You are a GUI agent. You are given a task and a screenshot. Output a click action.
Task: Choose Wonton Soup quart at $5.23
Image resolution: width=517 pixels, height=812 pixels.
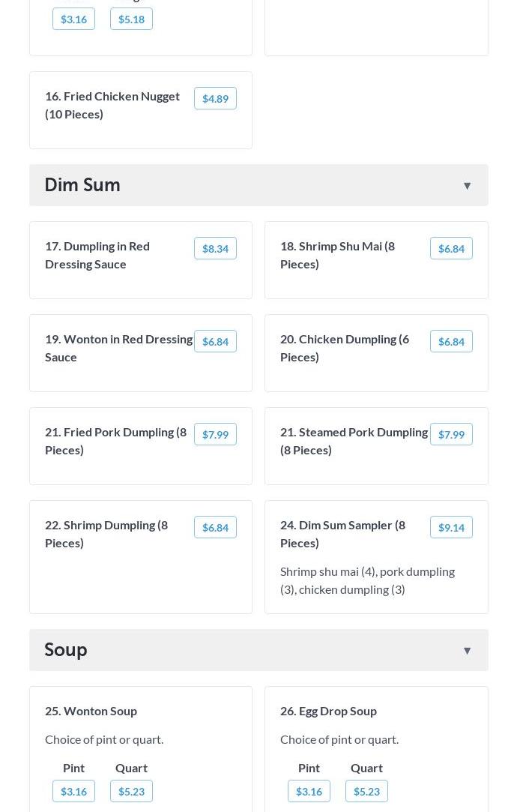[131, 791]
